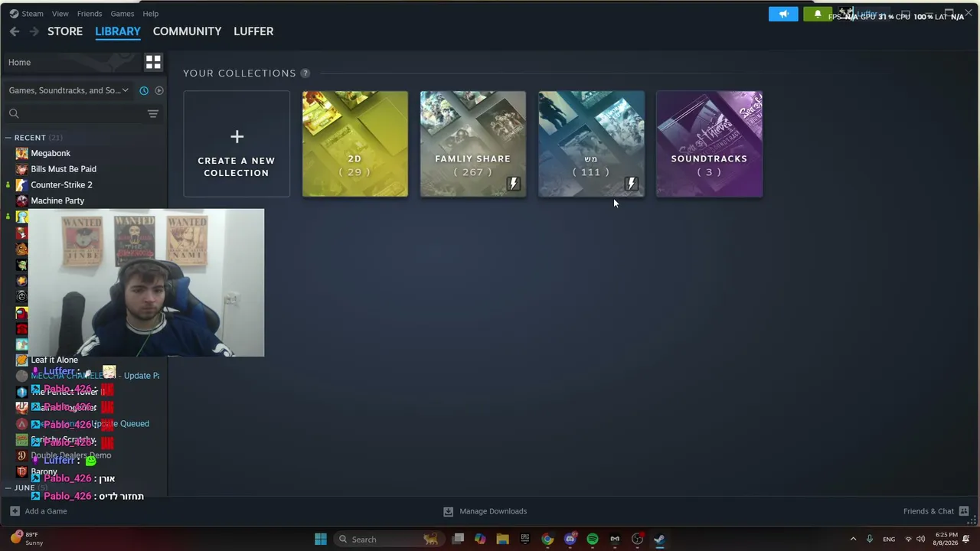Image resolution: width=980 pixels, height=551 pixels.
Task: Open the announcements megaphone button
Action: (783, 15)
